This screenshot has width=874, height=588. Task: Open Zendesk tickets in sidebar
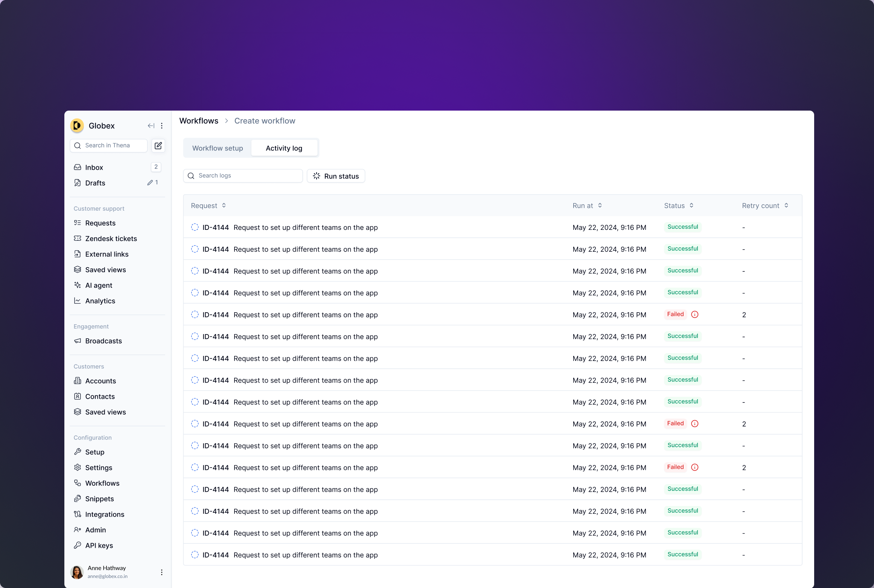111,239
